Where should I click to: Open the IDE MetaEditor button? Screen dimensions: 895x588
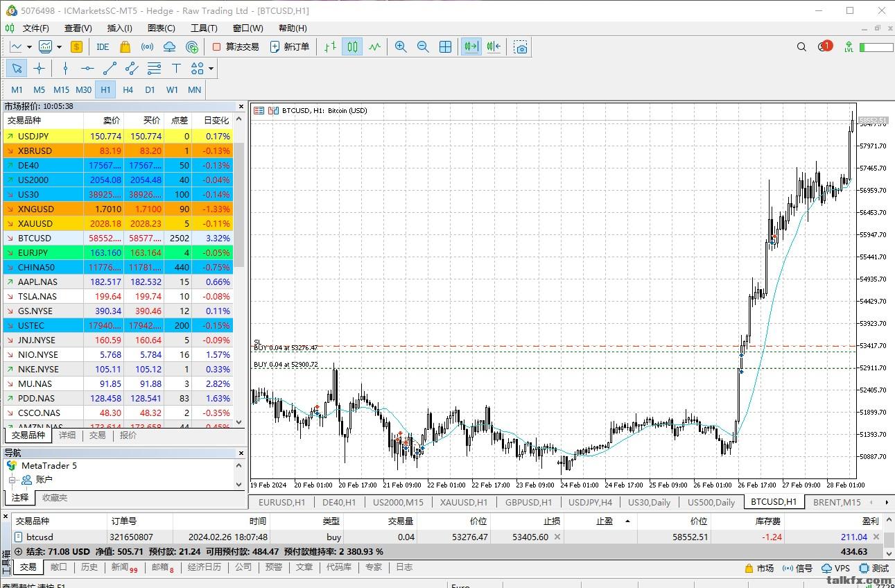103,46
